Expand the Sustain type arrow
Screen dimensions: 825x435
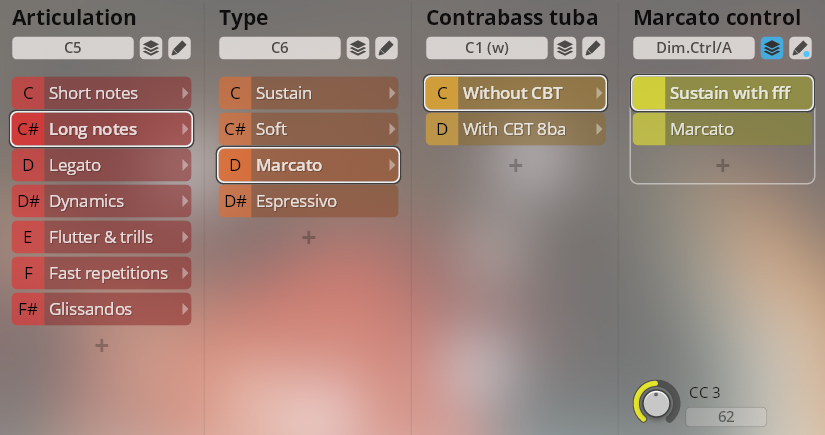[x=391, y=93]
